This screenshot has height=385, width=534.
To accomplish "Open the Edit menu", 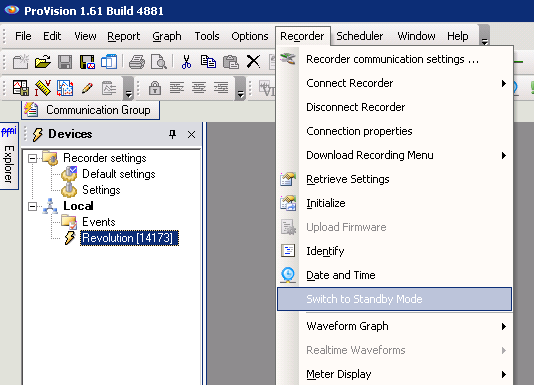I will (x=52, y=36).
